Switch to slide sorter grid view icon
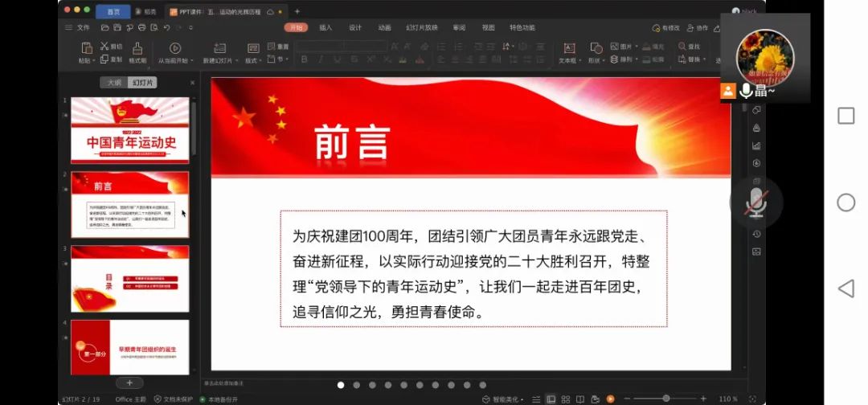The image size is (868, 405). coord(567,399)
